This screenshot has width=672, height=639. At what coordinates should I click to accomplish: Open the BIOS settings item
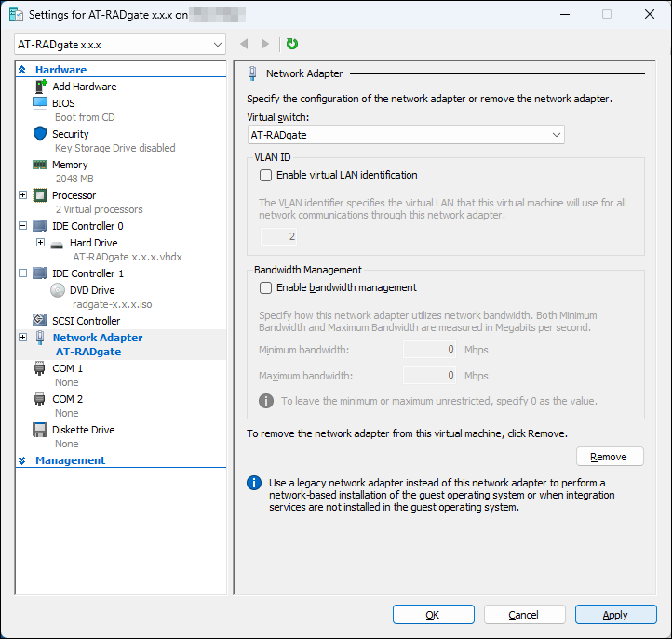pos(63,103)
